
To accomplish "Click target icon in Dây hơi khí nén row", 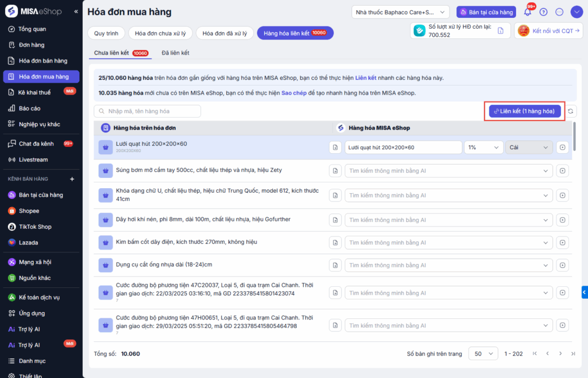I will tap(563, 220).
